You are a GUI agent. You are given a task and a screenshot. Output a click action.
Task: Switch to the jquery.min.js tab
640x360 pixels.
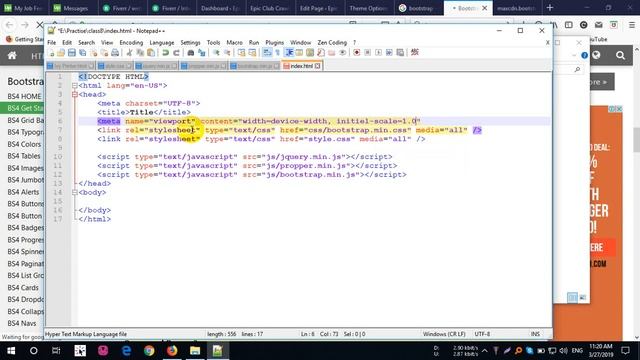pos(156,66)
